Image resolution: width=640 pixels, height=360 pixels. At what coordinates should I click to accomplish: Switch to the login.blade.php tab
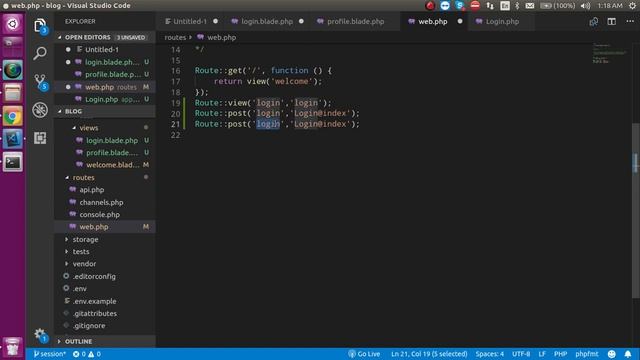click(267, 22)
